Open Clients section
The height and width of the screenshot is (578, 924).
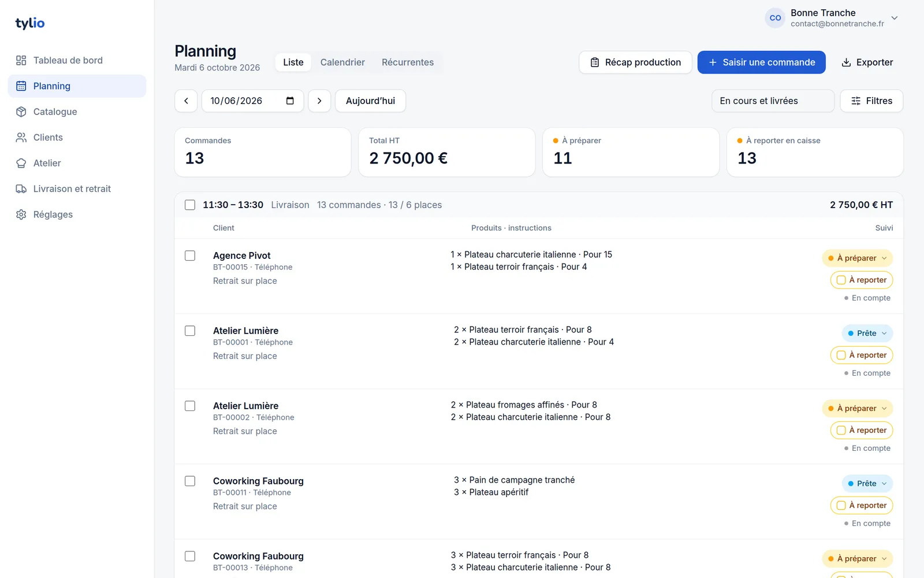click(x=77, y=138)
